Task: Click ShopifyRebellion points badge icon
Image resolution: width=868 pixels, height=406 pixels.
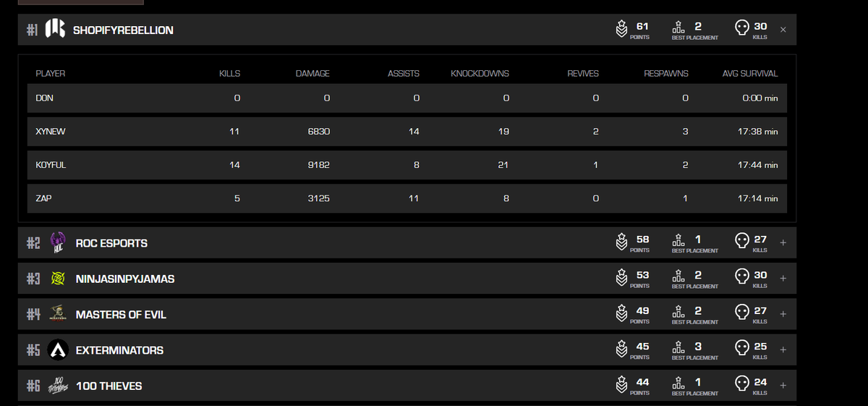Action: coord(621,30)
